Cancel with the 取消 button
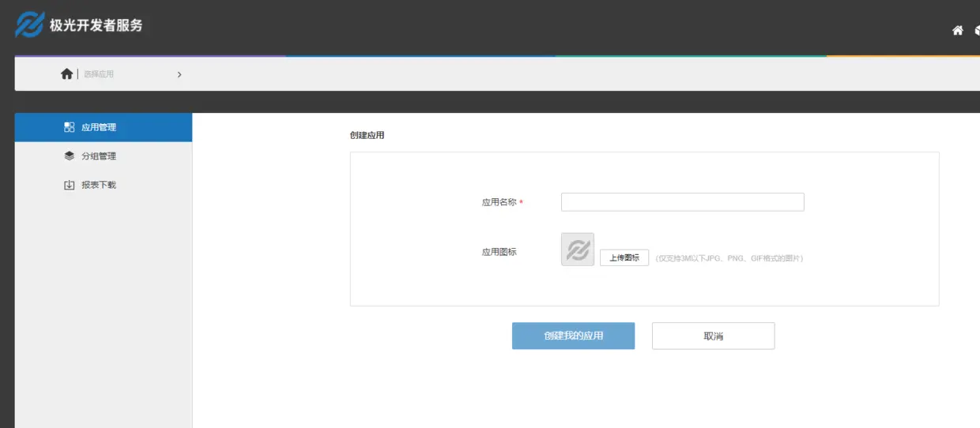Image resolution: width=980 pixels, height=428 pixels. click(x=713, y=336)
